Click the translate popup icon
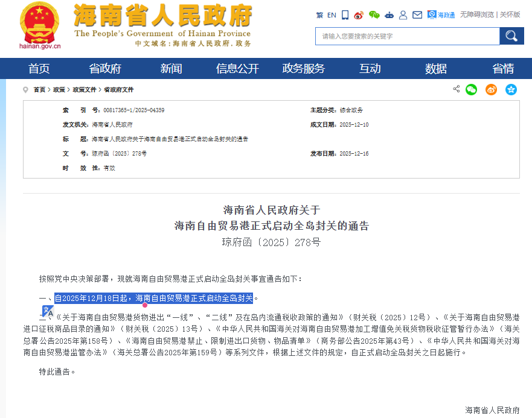Viewport: 532px width, 418px height. pos(48,311)
